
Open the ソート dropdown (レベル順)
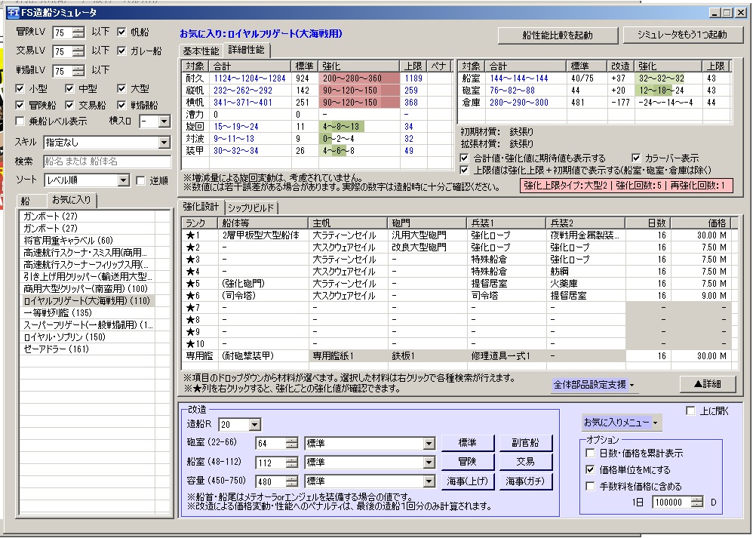point(124,181)
